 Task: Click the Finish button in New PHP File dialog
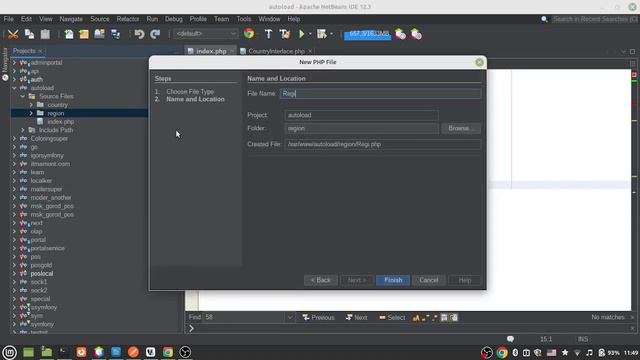point(393,280)
